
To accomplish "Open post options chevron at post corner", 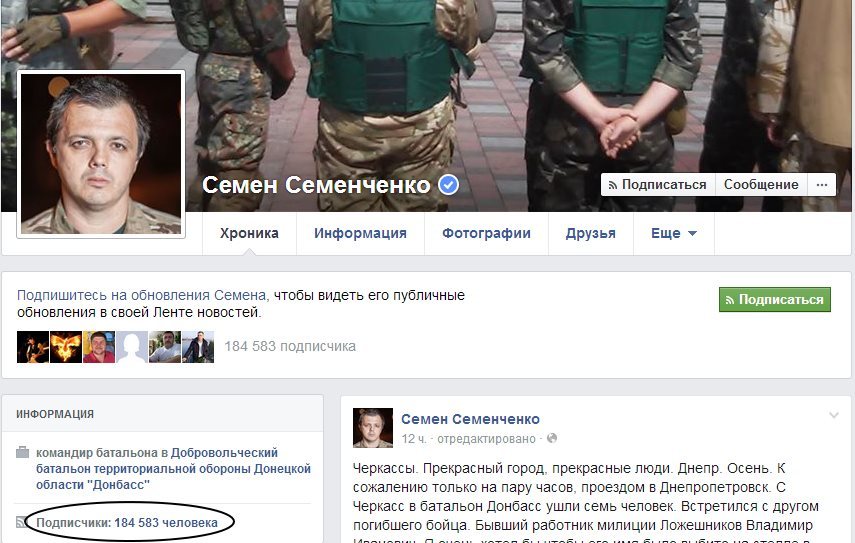I will (834, 415).
